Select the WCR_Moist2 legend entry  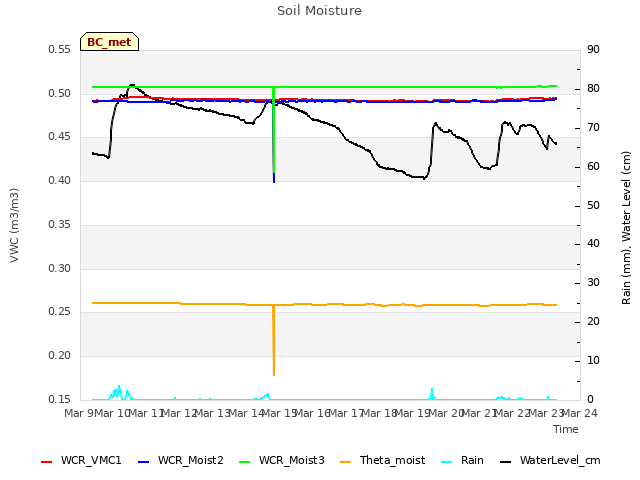[181, 460]
